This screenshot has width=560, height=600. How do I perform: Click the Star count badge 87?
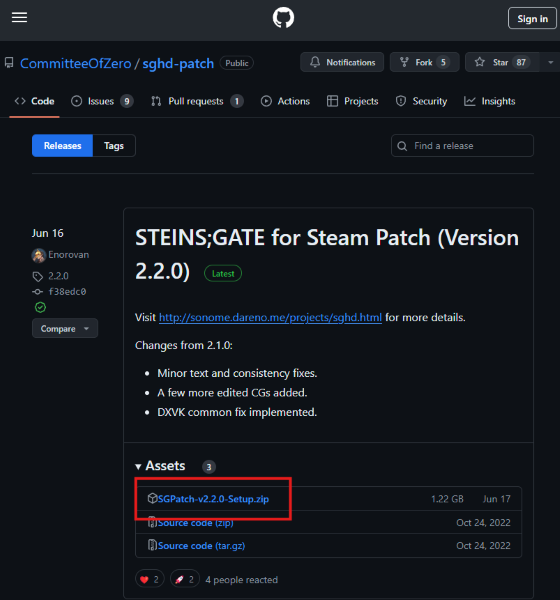click(521, 62)
